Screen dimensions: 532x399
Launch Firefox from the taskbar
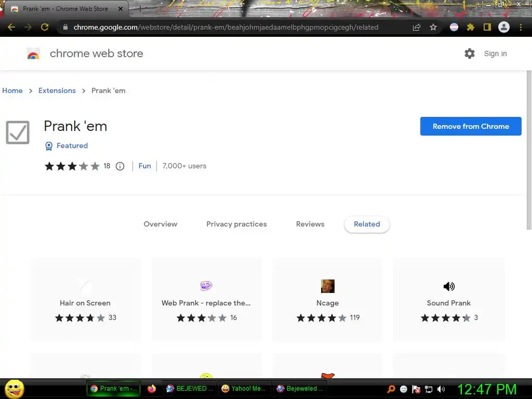pos(152,389)
